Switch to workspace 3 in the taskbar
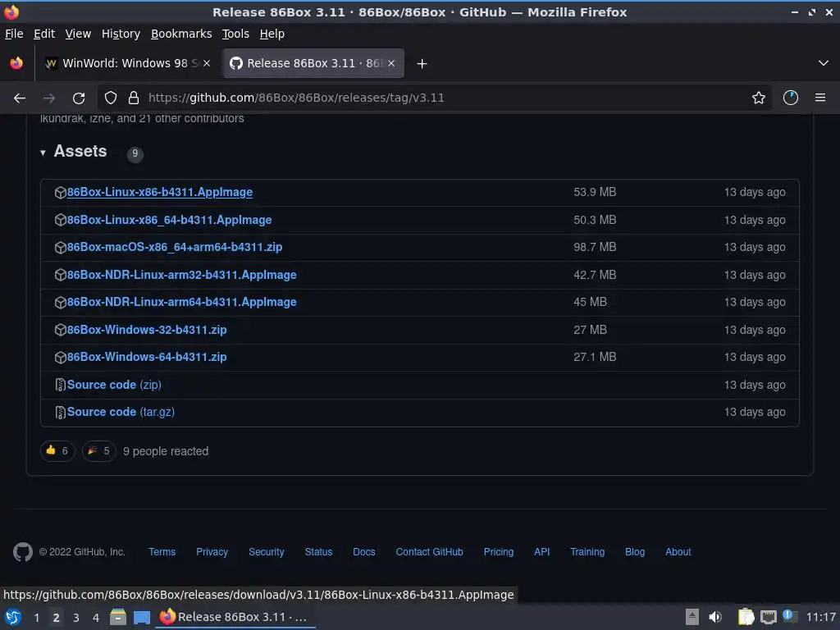The height and width of the screenshot is (630, 840). point(76,618)
